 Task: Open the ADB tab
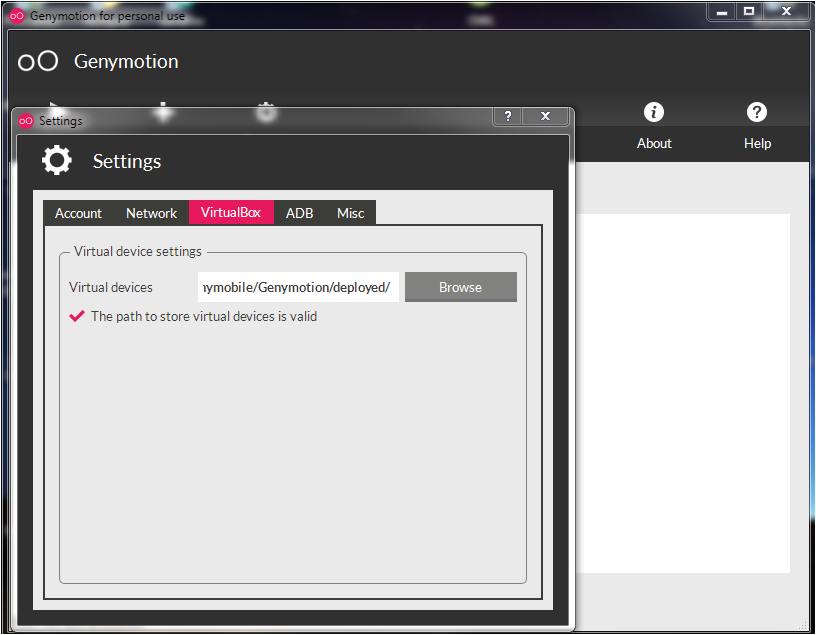(299, 213)
